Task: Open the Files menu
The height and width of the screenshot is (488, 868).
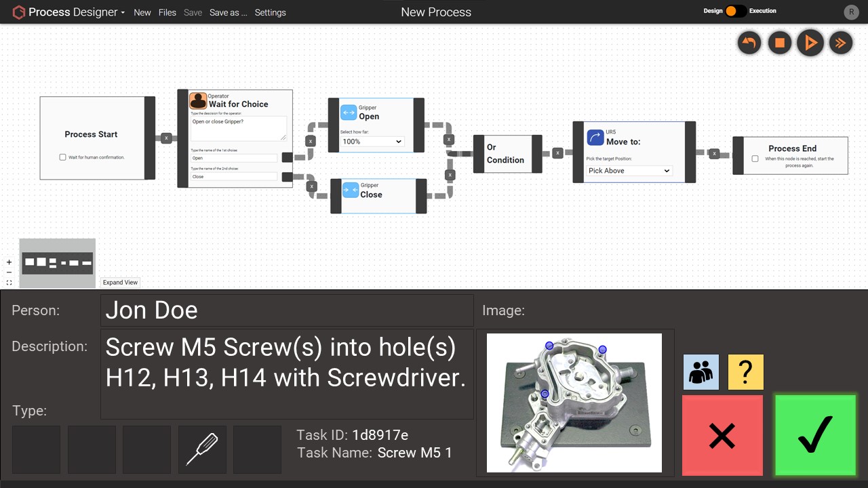Action: pyautogui.click(x=167, y=12)
